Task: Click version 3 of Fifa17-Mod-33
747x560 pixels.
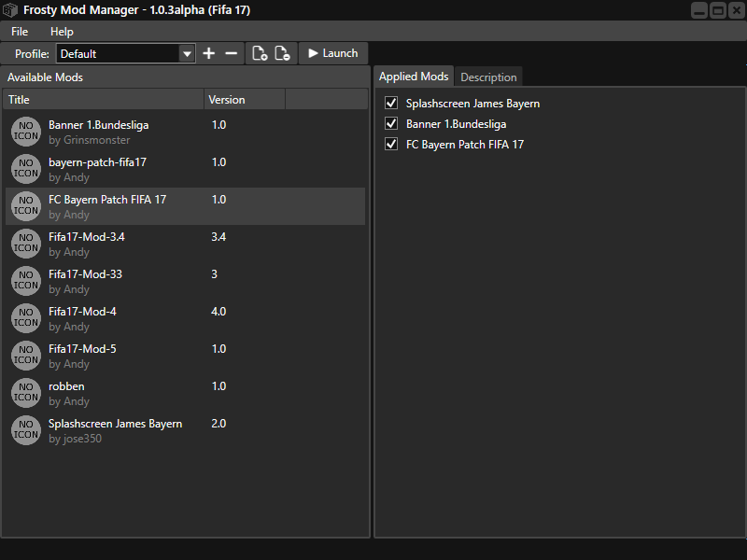Action: (x=215, y=274)
